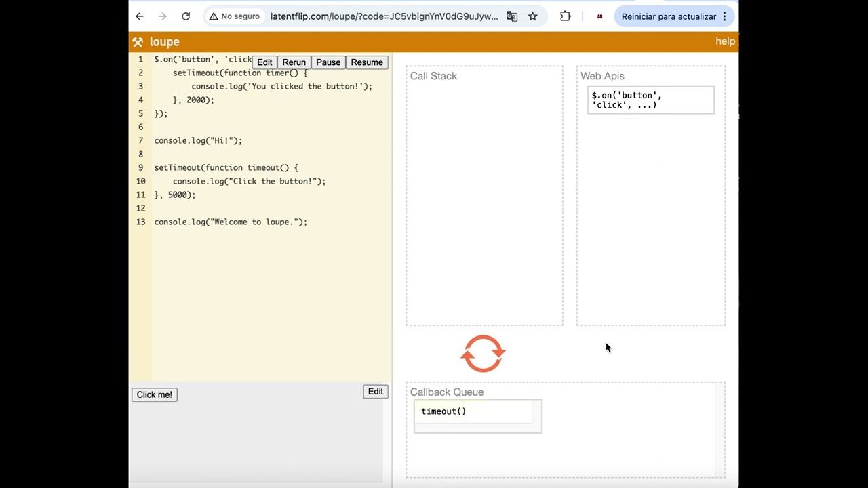Viewport: 868px width, 488px height.
Task: Click the 'Web Apis' heading
Action: click(x=602, y=76)
